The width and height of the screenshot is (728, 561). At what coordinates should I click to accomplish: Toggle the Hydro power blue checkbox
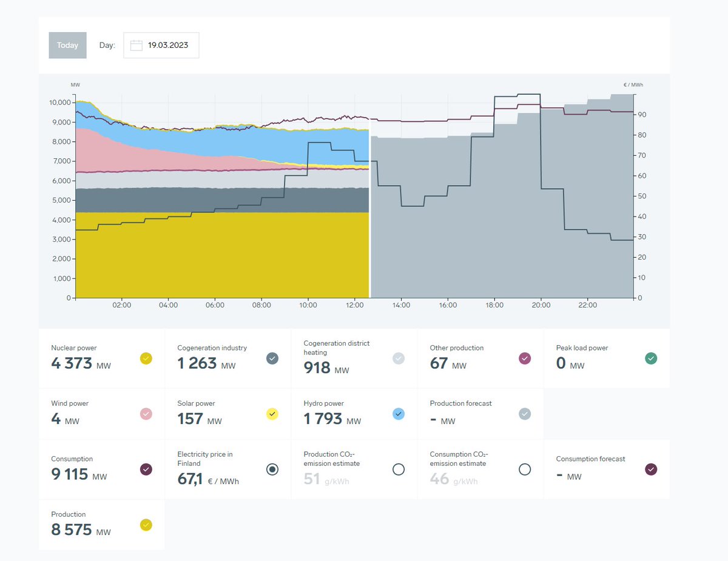pyautogui.click(x=399, y=414)
